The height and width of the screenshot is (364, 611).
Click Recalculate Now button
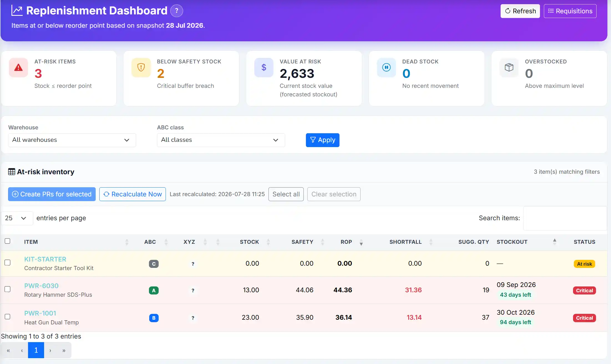click(133, 194)
